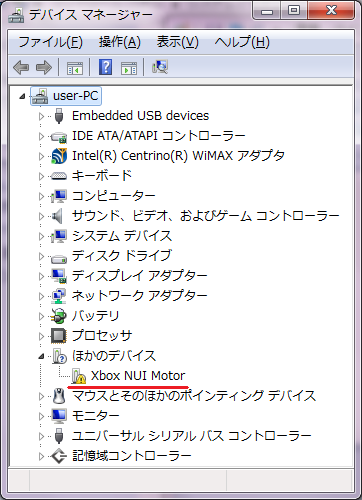Screen dimensions: 362x500
Task: Select the Xbox NUI Motor device
Action: click(x=138, y=376)
